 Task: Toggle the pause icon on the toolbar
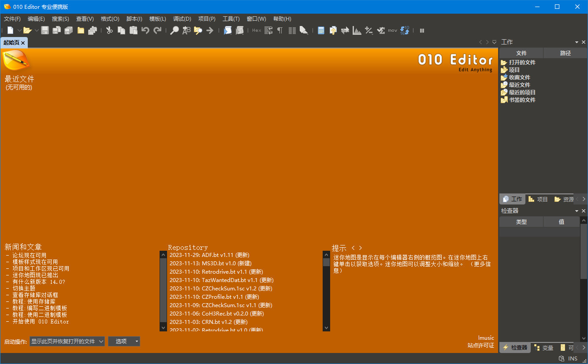tap(421, 30)
